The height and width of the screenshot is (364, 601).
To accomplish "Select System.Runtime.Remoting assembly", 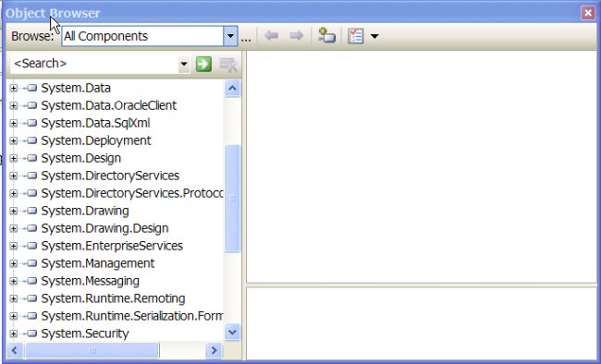I will pos(113,298).
